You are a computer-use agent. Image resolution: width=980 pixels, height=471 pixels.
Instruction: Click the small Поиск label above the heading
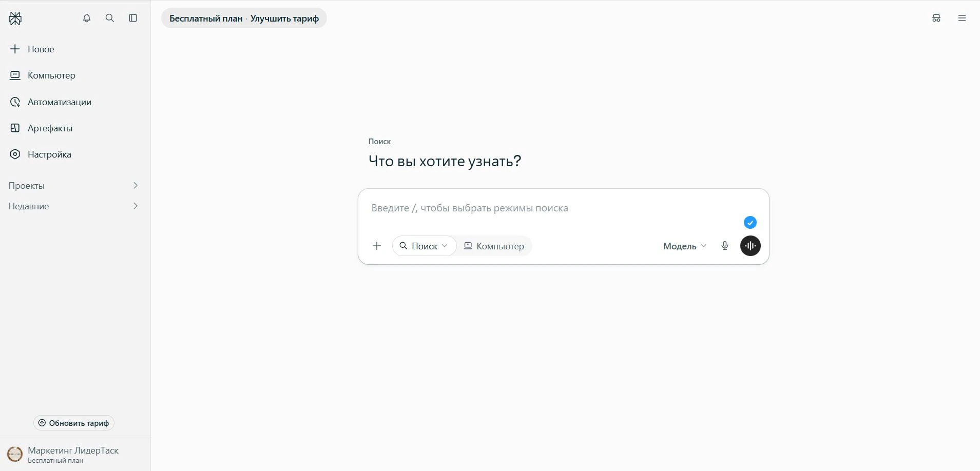(x=380, y=142)
